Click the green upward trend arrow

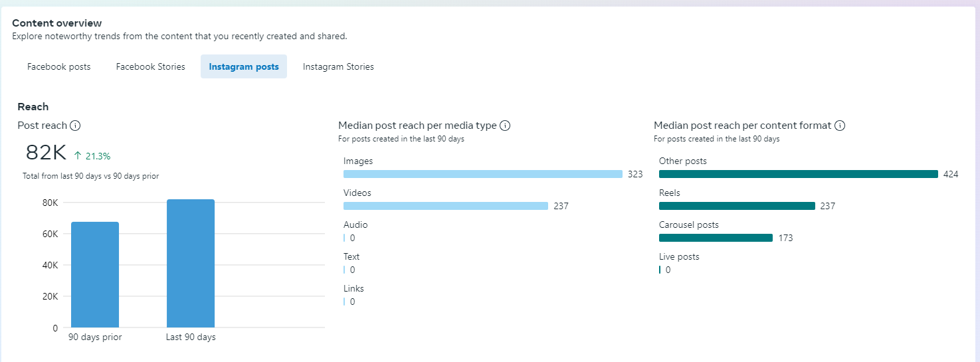click(x=78, y=156)
